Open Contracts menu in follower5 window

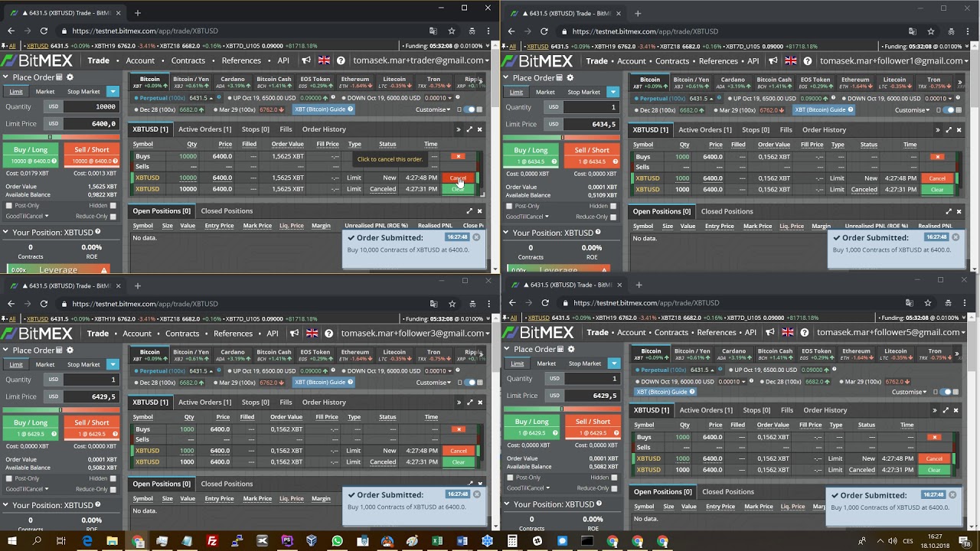pyautogui.click(x=671, y=333)
